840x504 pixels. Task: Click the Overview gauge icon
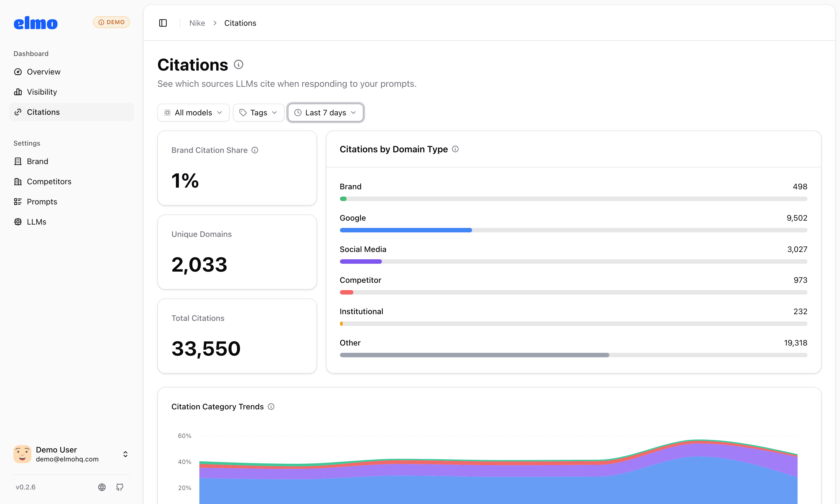(x=18, y=72)
